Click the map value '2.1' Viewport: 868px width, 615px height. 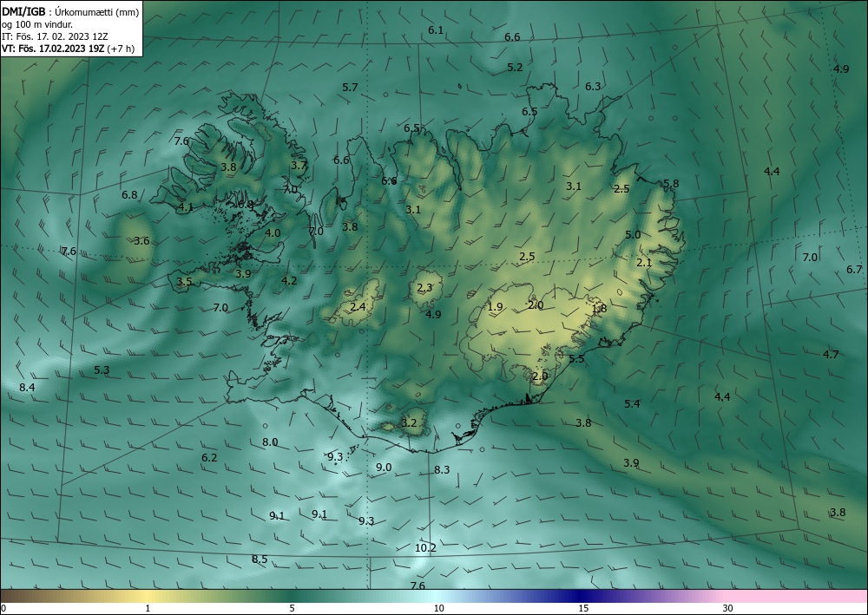[644, 263]
